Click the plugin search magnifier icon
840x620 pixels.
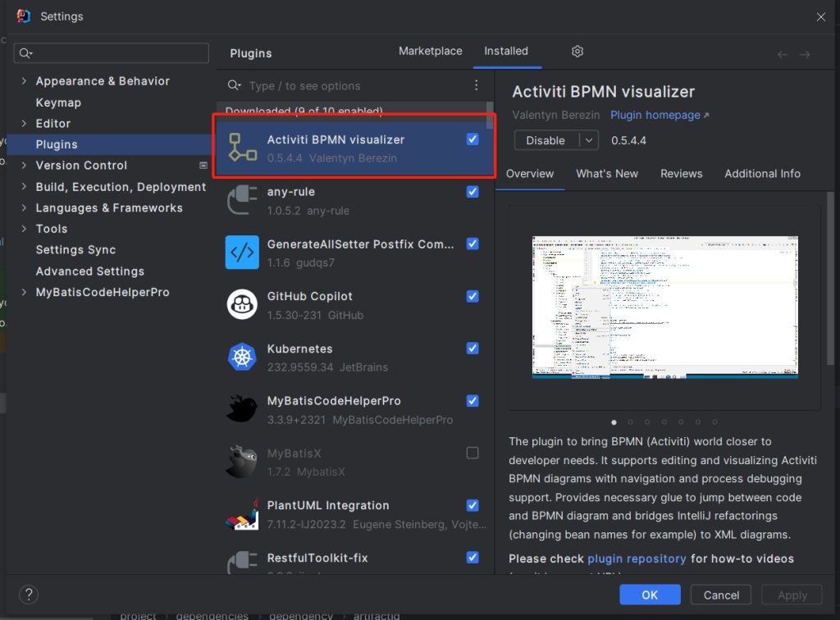click(234, 85)
